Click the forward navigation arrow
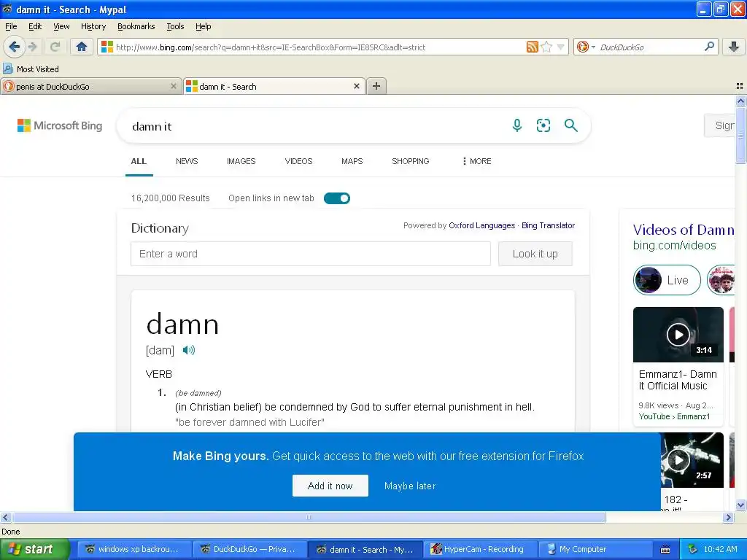 pyautogui.click(x=32, y=47)
